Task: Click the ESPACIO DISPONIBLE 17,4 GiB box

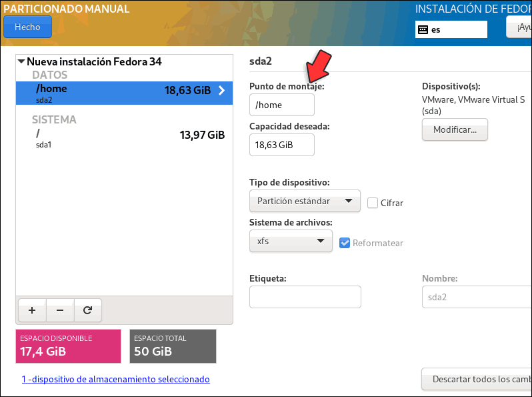Action: [68, 346]
